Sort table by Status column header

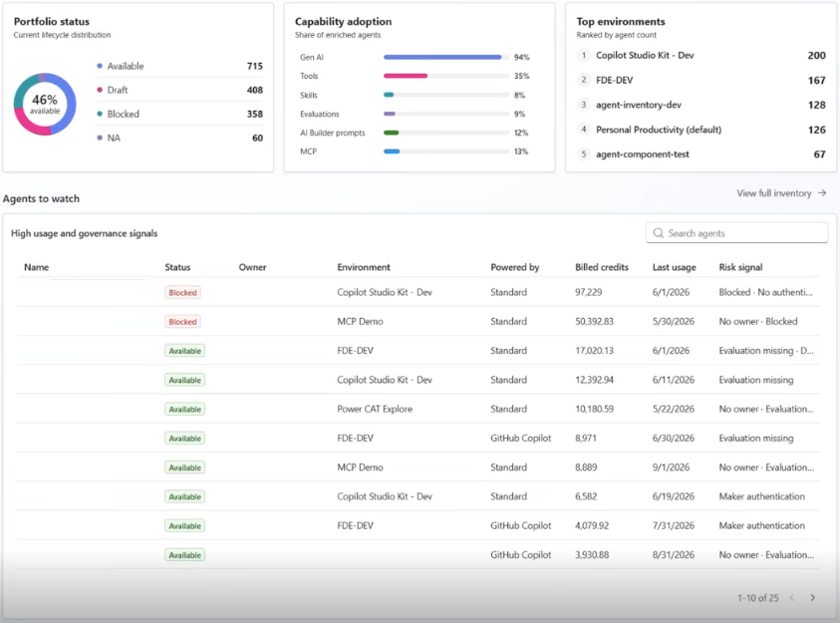point(177,267)
